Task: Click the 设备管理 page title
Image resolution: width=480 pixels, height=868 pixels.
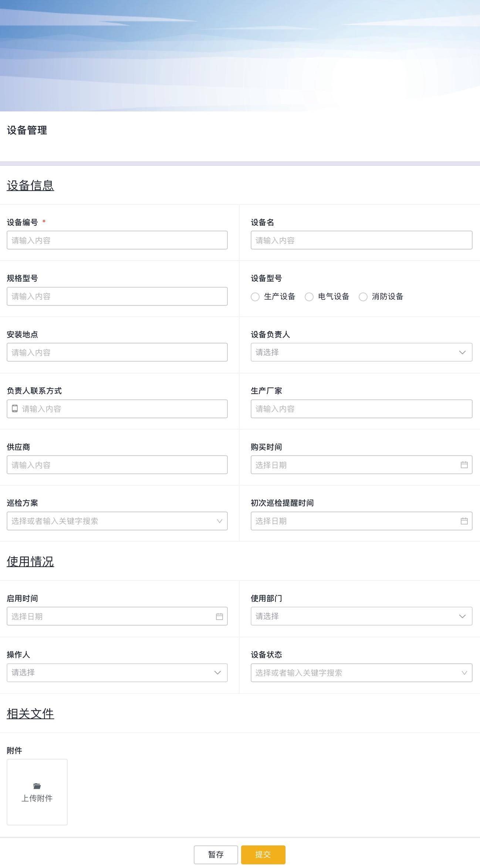Action: [x=27, y=130]
